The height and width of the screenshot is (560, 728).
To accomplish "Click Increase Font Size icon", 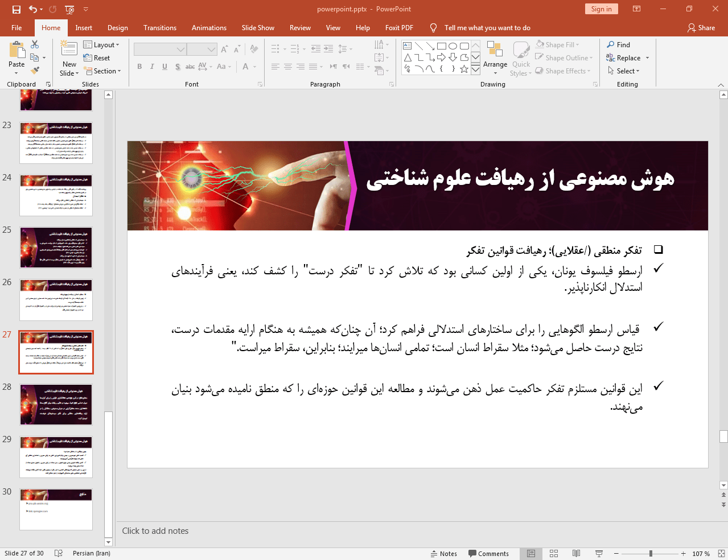I will [x=224, y=50].
